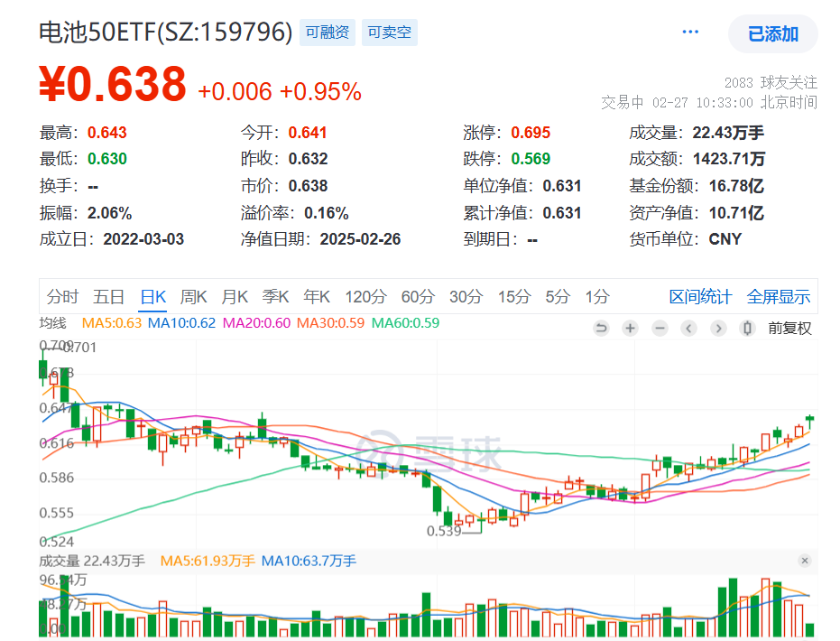
Task: Close the volume indicator panel
Action: (x=805, y=561)
